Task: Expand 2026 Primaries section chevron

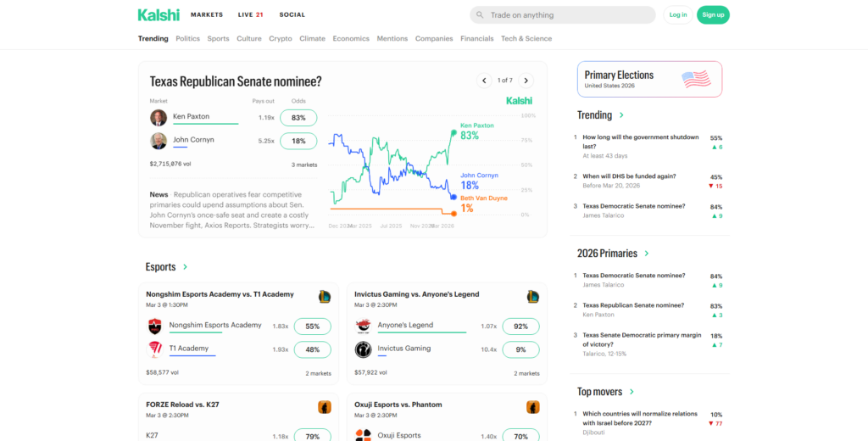Action: pyautogui.click(x=647, y=254)
